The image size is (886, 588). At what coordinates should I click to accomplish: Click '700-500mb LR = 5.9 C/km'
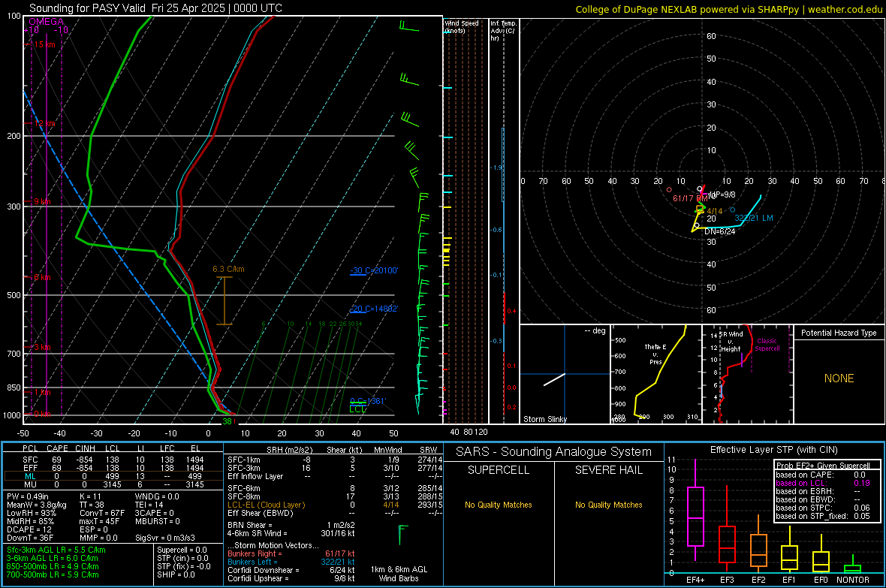click(x=53, y=574)
